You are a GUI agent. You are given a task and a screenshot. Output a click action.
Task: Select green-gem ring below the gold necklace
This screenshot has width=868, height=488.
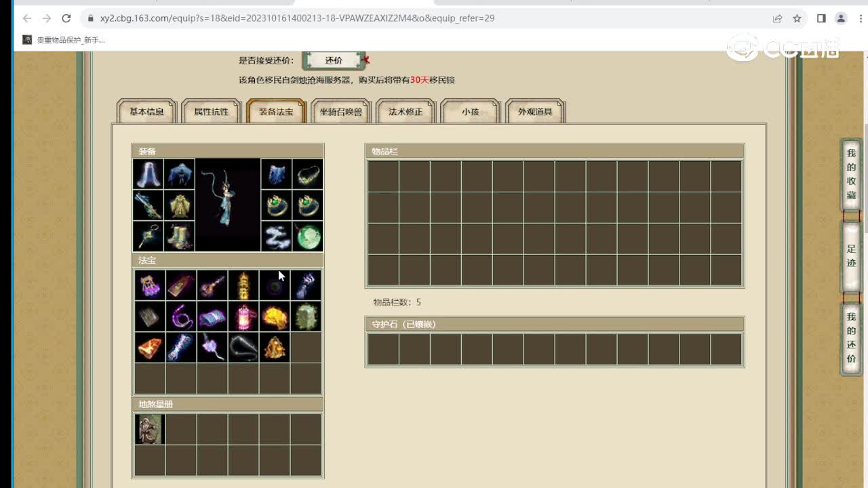pos(308,205)
